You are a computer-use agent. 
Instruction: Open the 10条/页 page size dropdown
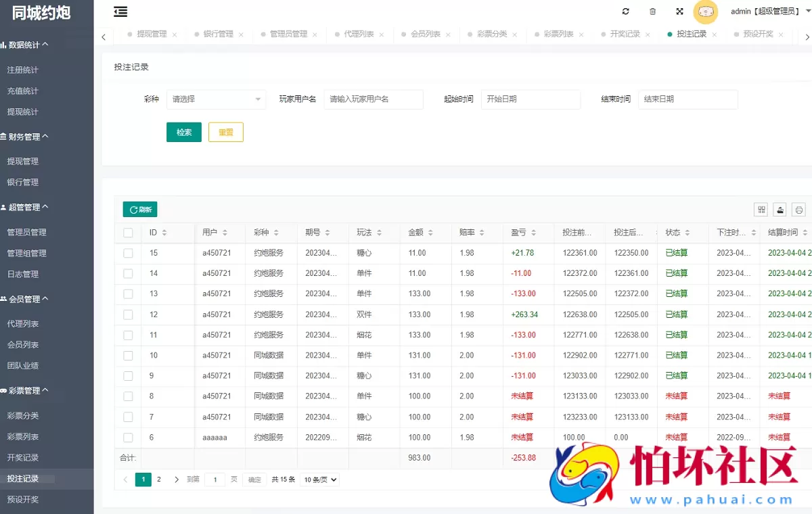click(x=319, y=479)
